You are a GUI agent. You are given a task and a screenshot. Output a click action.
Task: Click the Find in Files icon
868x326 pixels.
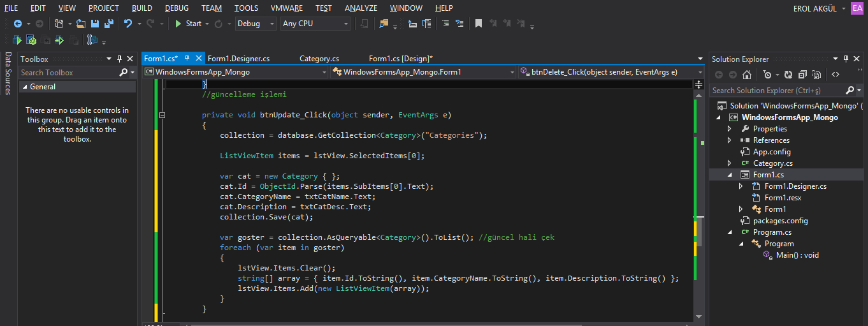pos(384,24)
